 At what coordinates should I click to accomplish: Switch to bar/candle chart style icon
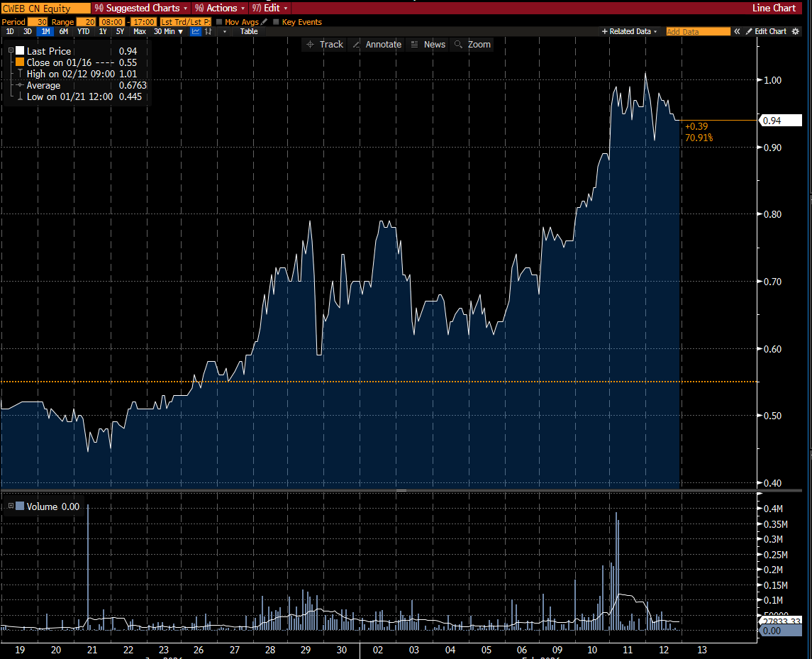coord(208,32)
